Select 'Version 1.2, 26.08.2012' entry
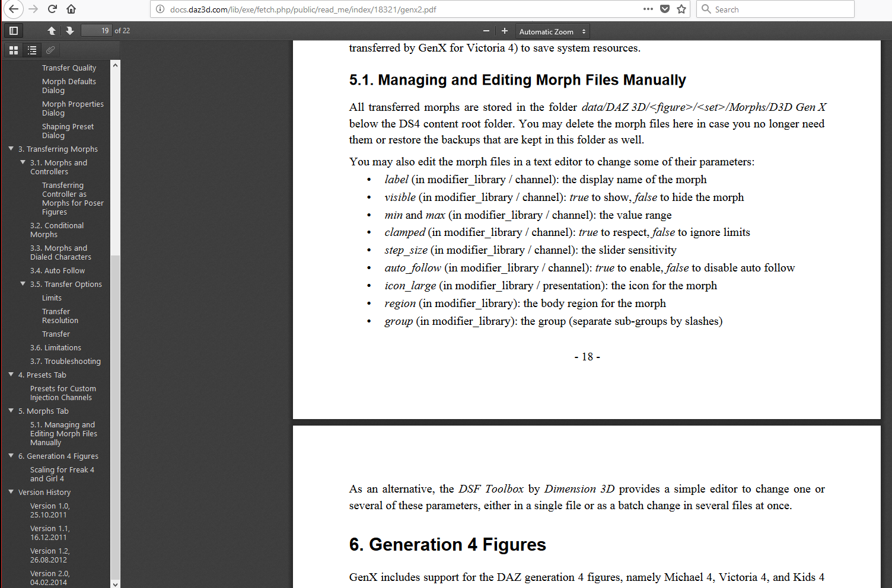 pyautogui.click(x=50, y=555)
